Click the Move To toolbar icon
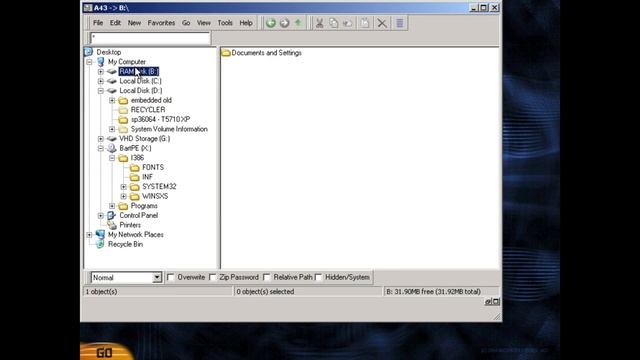The width and height of the screenshot is (640, 360). pyautogui.click(x=348, y=23)
